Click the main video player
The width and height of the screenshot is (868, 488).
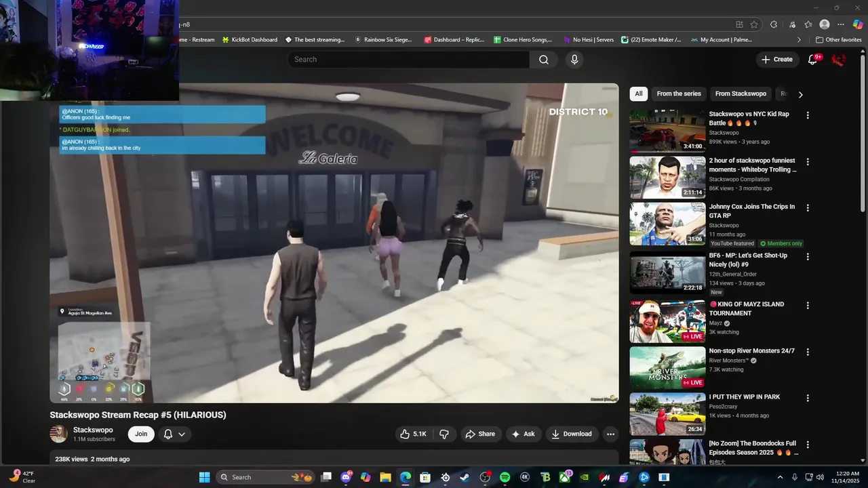tap(334, 243)
